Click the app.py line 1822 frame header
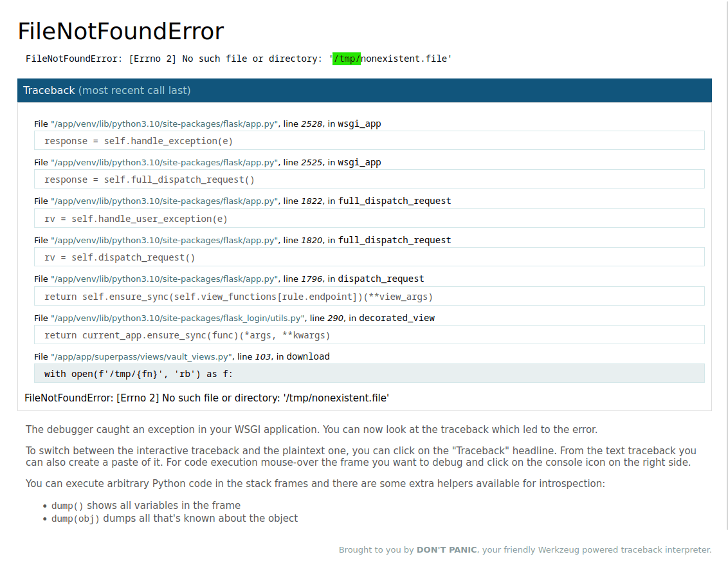This screenshot has width=728, height=561. [242, 201]
